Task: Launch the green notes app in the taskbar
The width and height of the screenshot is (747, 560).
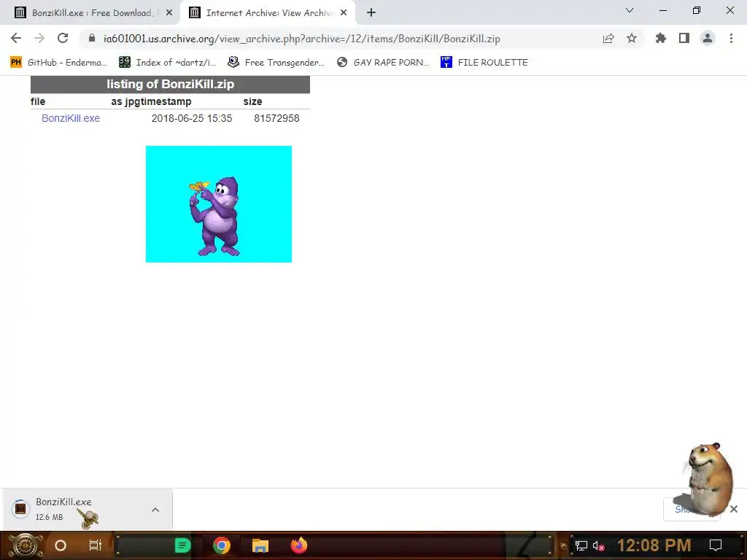Action: (x=182, y=545)
